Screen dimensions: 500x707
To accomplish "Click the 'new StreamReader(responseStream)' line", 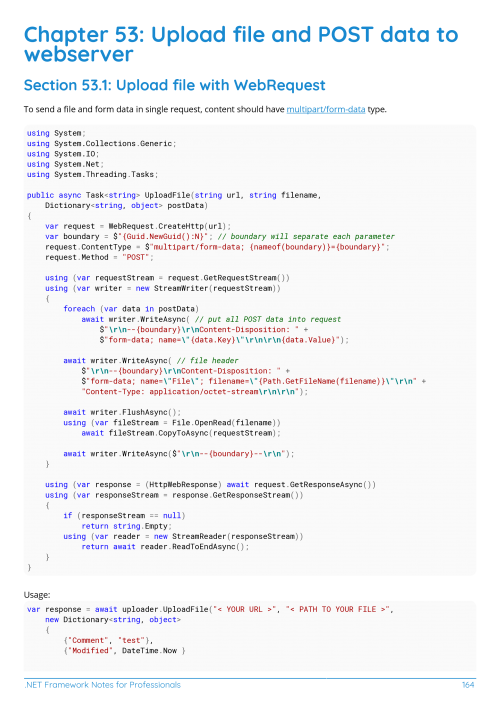I will (x=183, y=536).
